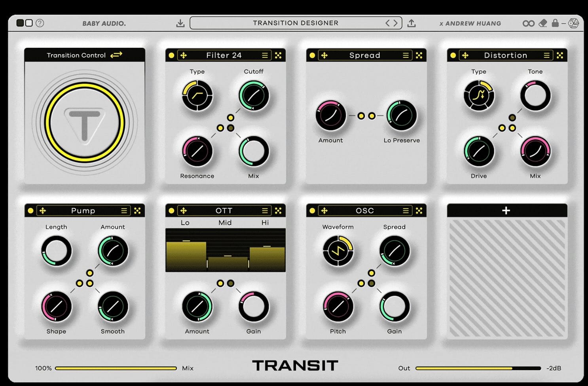Click the OTT move handle icon
Image resolution: width=588 pixels, height=386 pixels.
click(x=184, y=211)
